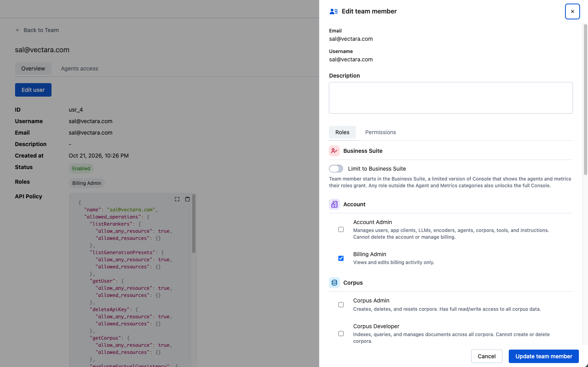Click the "getCorpus" line in API Policy
This screenshot has height=367, width=588.
[x=110, y=338]
